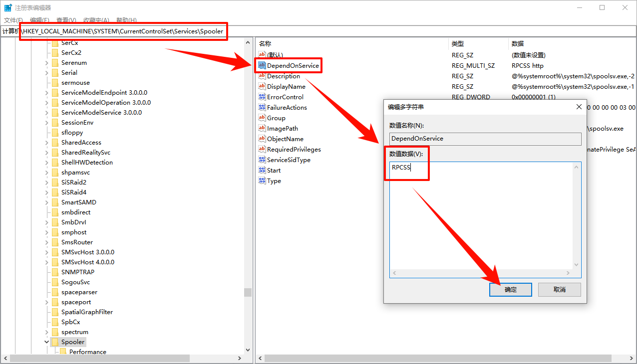The width and height of the screenshot is (637, 364).
Task: Click 取消 in the edit dialog
Action: click(x=560, y=290)
